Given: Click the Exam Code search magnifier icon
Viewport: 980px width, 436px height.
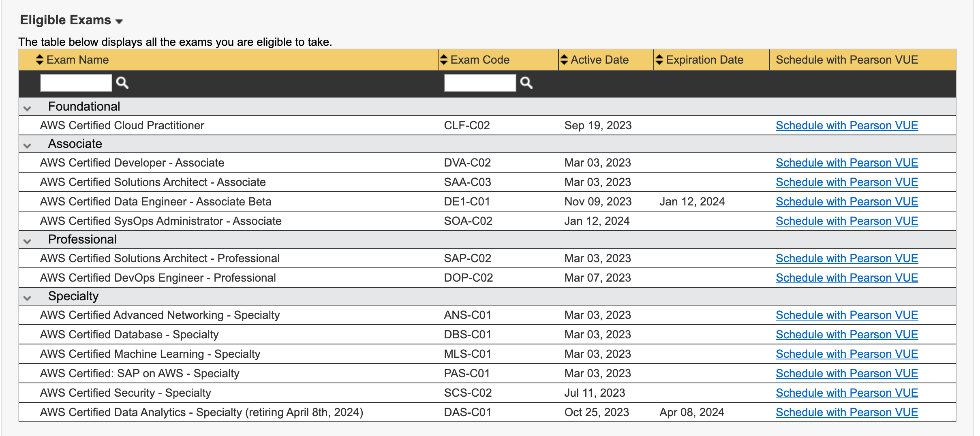Looking at the screenshot, I should pyautogui.click(x=526, y=83).
